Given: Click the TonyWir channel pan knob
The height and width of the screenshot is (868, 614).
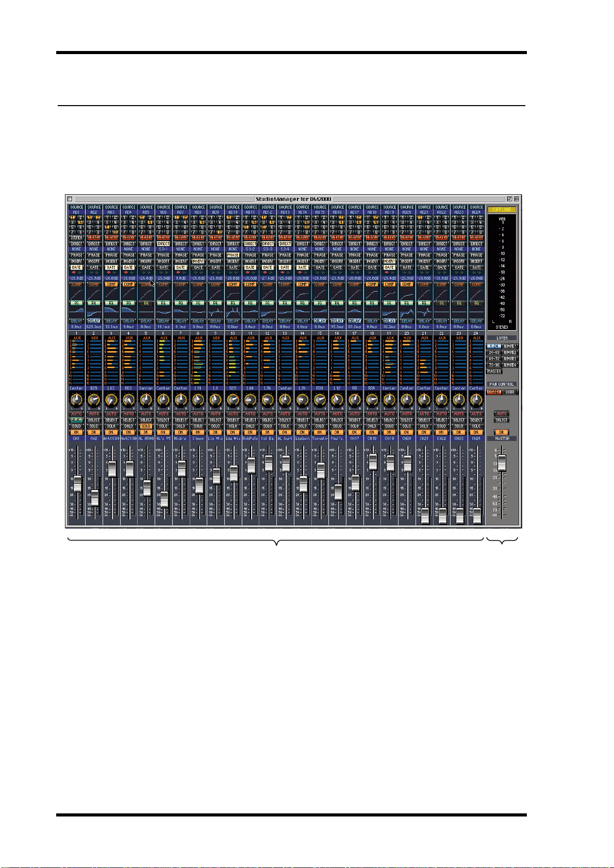Looking at the screenshot, I should (x=320, y=399).
